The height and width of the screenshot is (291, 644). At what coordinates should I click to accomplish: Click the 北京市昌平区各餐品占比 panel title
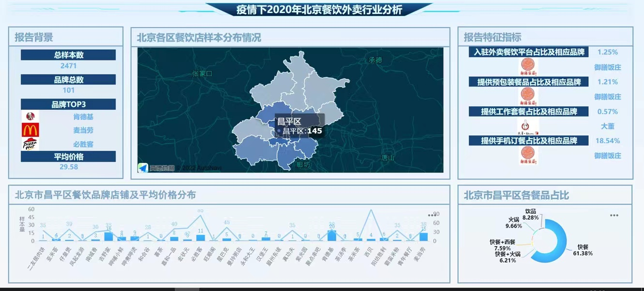(516, 195)
